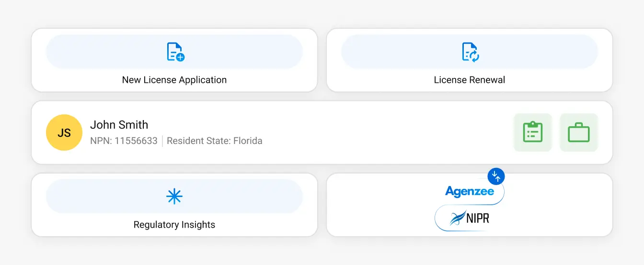
Task: Open the green clipboard checklist icon
Action: [x=532, y=132]
